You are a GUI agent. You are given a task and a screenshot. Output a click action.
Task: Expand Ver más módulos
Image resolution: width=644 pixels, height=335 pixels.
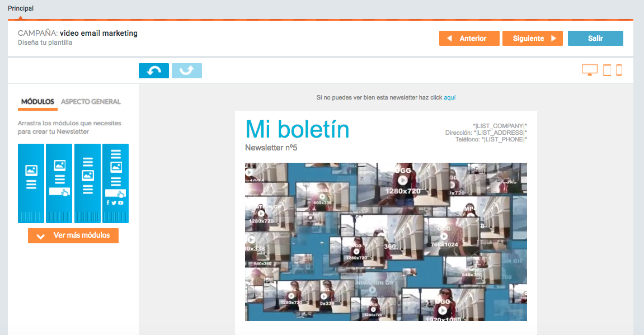point(73,235)
